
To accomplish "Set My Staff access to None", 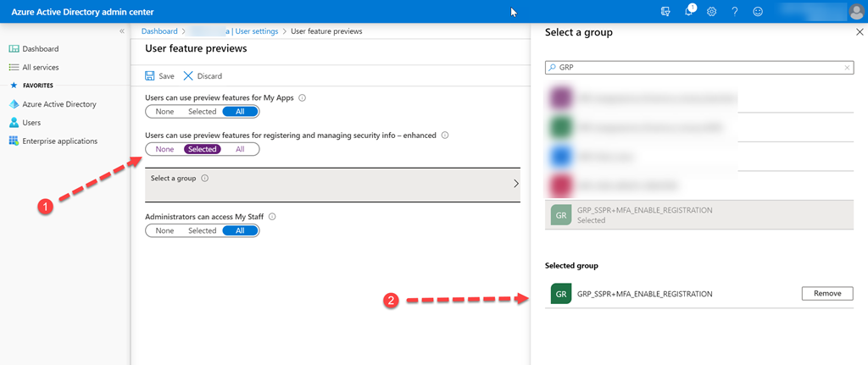I will [164, 230].
